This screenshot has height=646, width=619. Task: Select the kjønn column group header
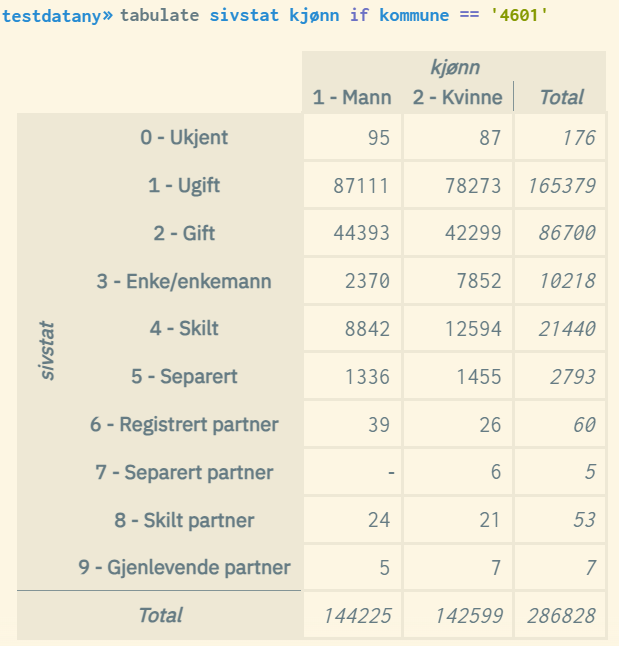coord(455,68)
